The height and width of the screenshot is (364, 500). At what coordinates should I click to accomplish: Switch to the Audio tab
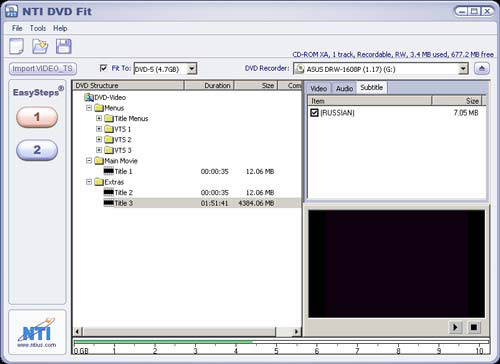(x=344, y=88)
